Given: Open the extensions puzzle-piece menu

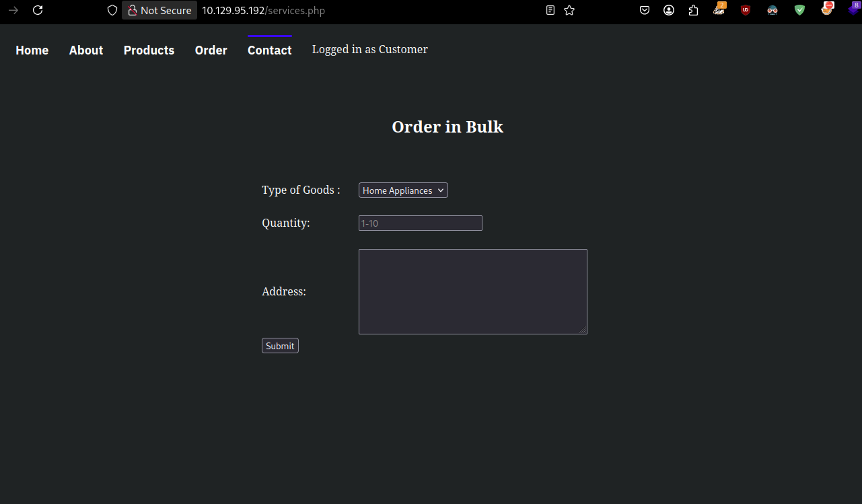Looking at the screenshot, I should (x=693, y=10).
